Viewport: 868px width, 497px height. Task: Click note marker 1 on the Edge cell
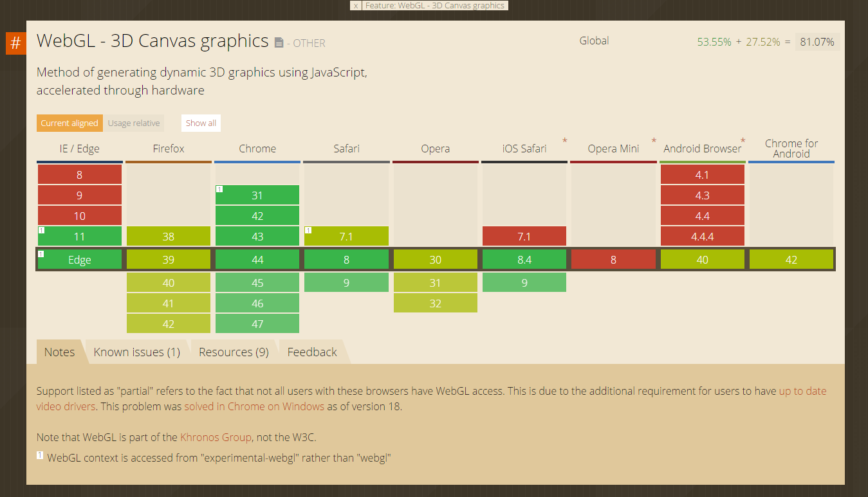coord(41,254)
